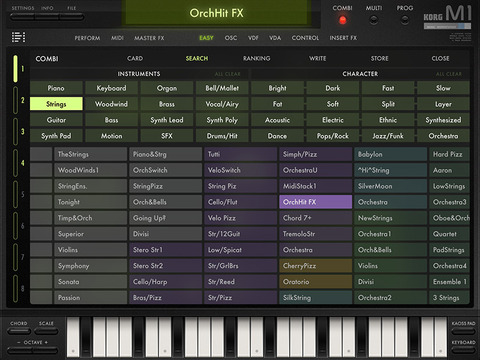Image resolution: width=480 pixels, height=360 pixels.
Task: Select the Chord 7+ preset
Action: [x=316, y=218]
